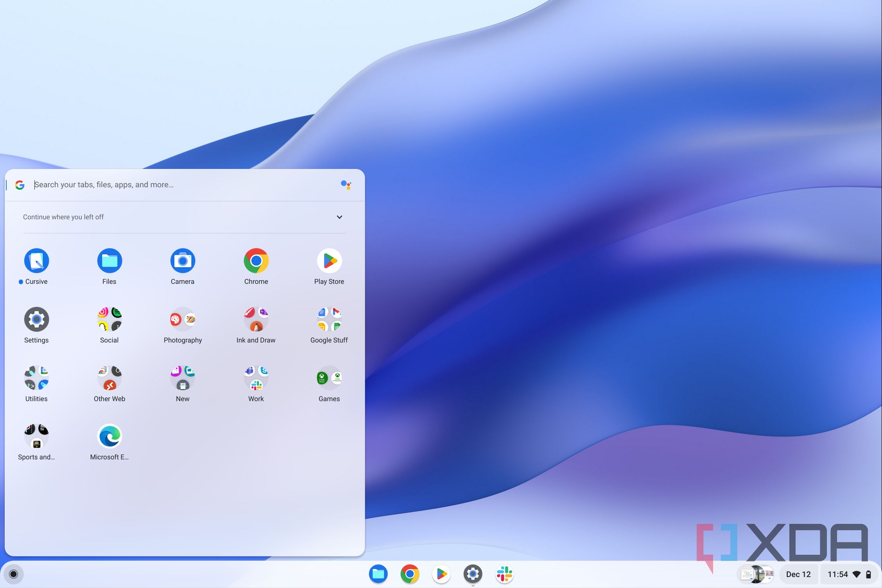
Task: Open the calendar by clicking Dec 12
Action: [798, 574]
